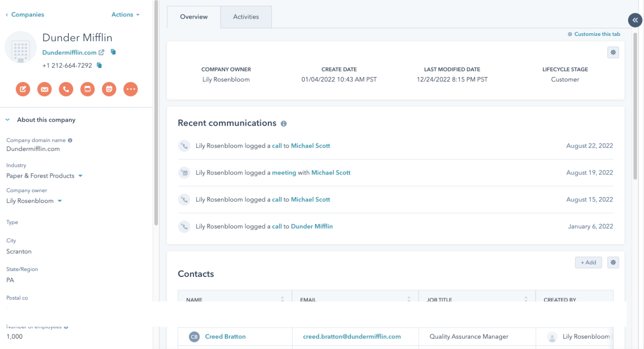
Task: Open Michael Scott link in the meeting entry
Action: pos(331,173)
